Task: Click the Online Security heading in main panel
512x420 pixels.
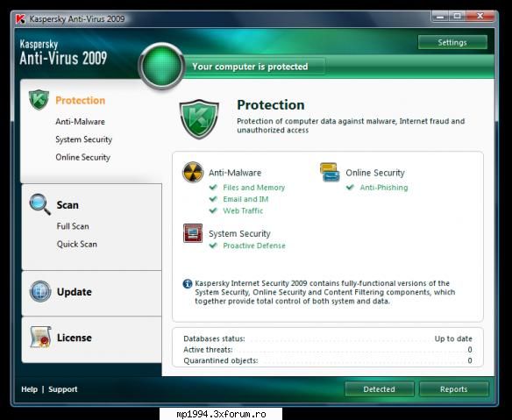Action: (x=375, y=173)
